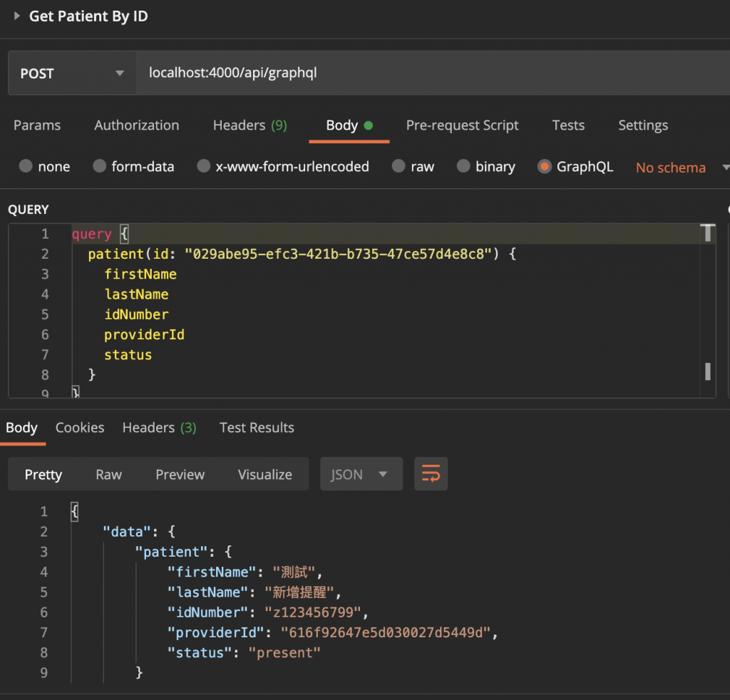Click the wrap lines icon button
The height and width of the screenshot is (700, 730).
[x=431, y=474]
